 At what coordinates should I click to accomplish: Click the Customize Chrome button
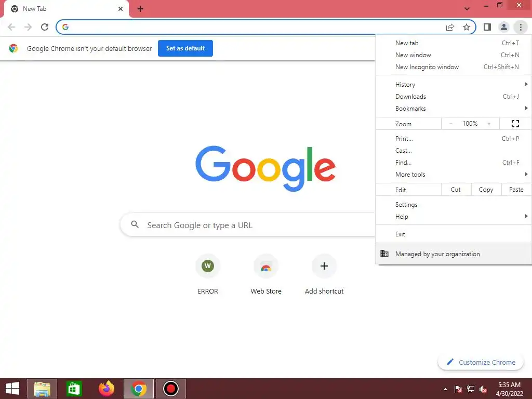[x=482, y=362]
